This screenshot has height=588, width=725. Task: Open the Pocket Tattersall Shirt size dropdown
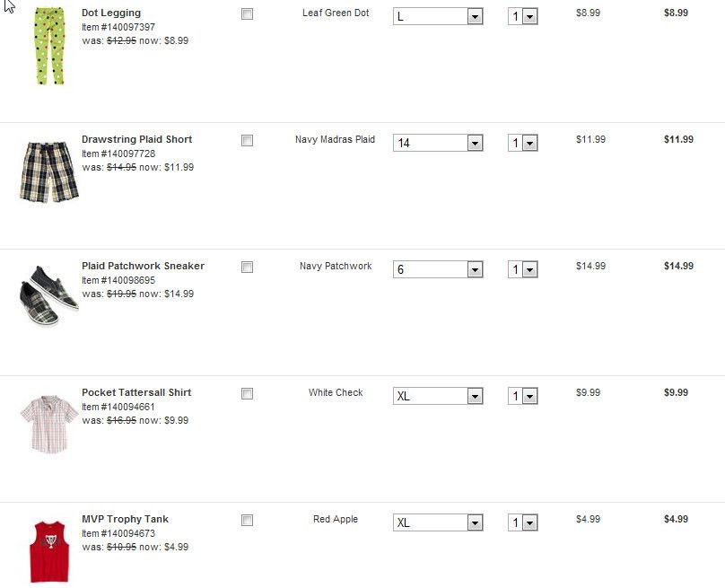(x=438, y=397)
